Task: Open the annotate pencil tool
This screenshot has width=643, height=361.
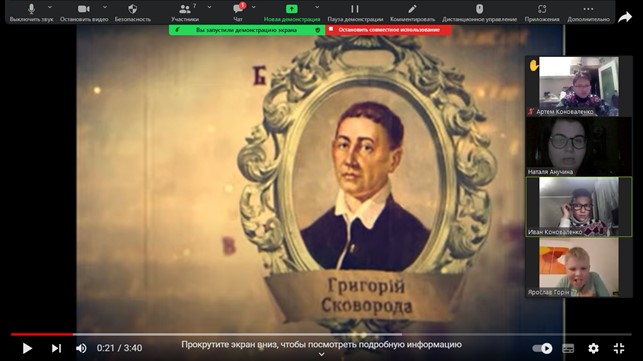Action: pos(412,12)
